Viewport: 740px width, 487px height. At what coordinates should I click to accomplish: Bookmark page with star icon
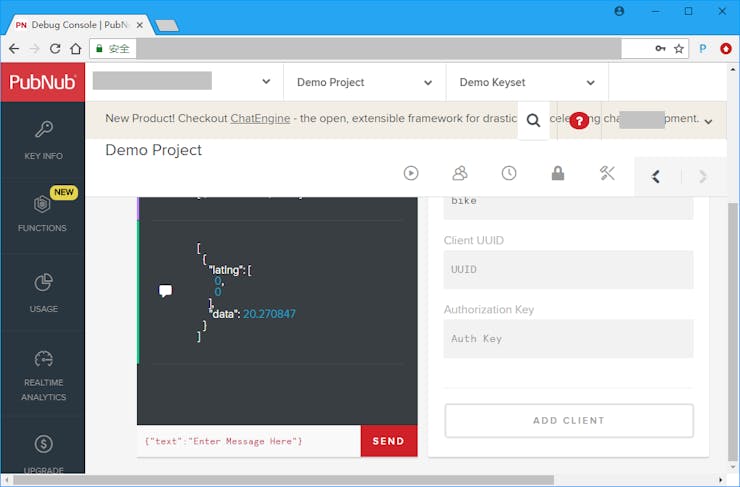(679, 49)
